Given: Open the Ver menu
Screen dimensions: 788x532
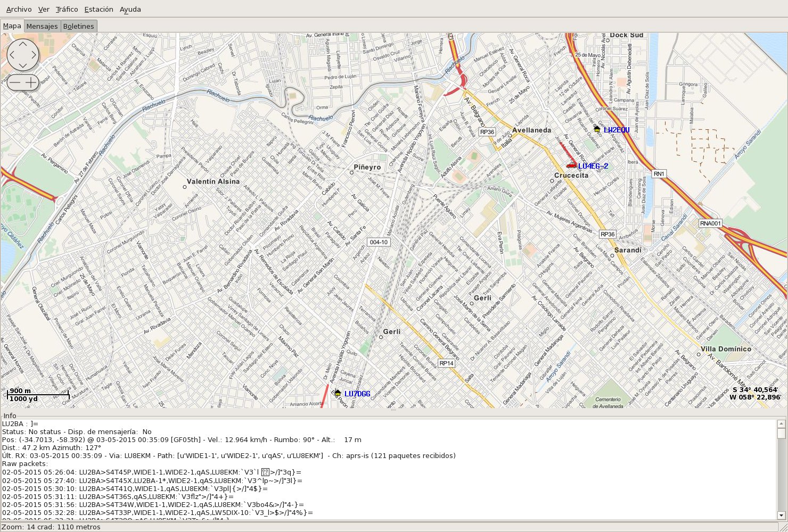Looking at the screenshot, I should (44, 9).
